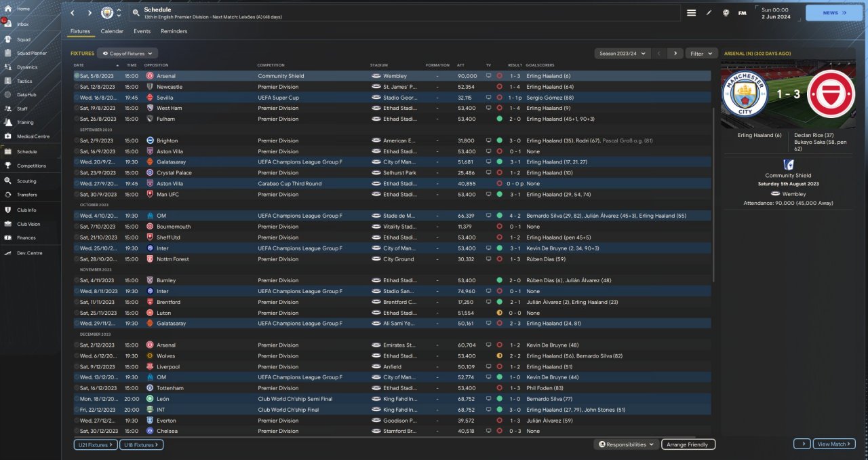The height and width of the screenshot is (460, 868).
Task: Toggle the row selector for Sat, 2/9/2023 Brighton
Action: coord(77,140)
